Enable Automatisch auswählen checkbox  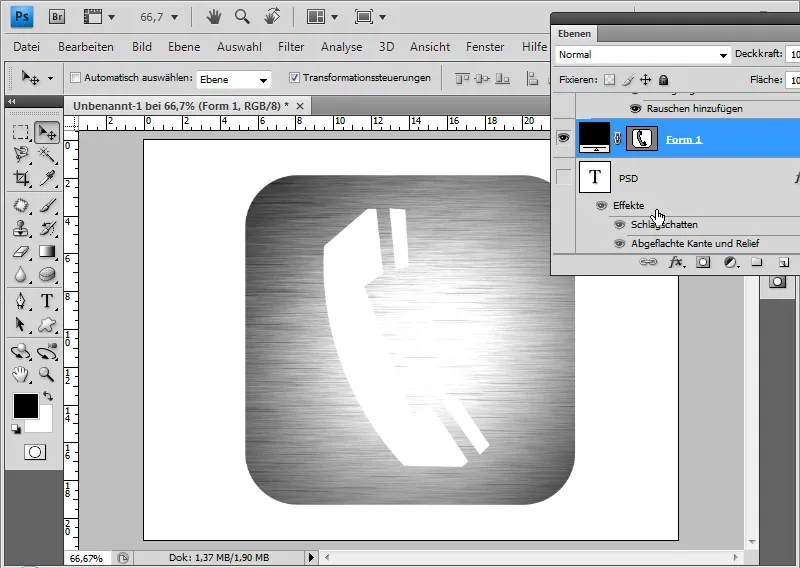coord(76,78)
